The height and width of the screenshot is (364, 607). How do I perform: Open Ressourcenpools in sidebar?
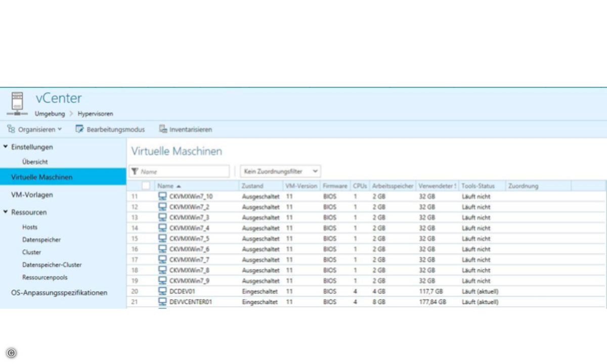click(45, 278)
